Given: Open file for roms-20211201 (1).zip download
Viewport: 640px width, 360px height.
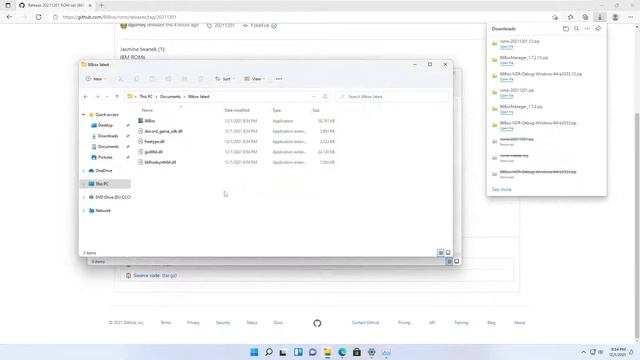Looking at the screenshot, I should click(x=507, y=47).
